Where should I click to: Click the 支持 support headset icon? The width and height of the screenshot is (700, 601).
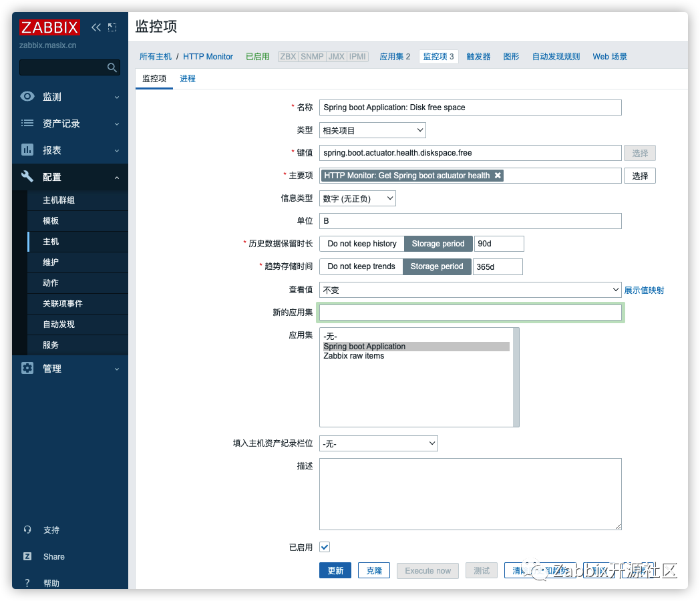click(x=27, y=530)
